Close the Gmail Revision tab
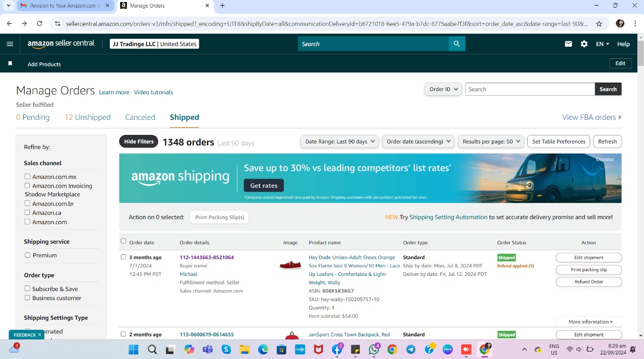 tap(107, 6)
